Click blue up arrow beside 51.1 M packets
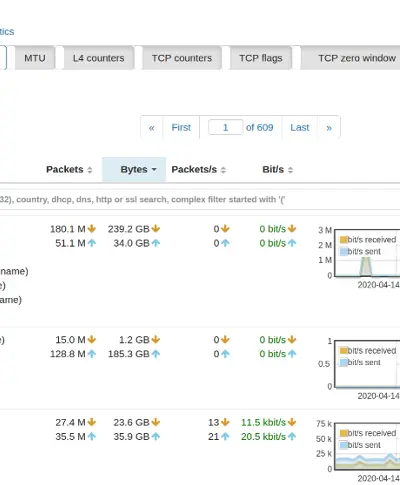This screenshot has width=400, height=485. coord(92,243)
